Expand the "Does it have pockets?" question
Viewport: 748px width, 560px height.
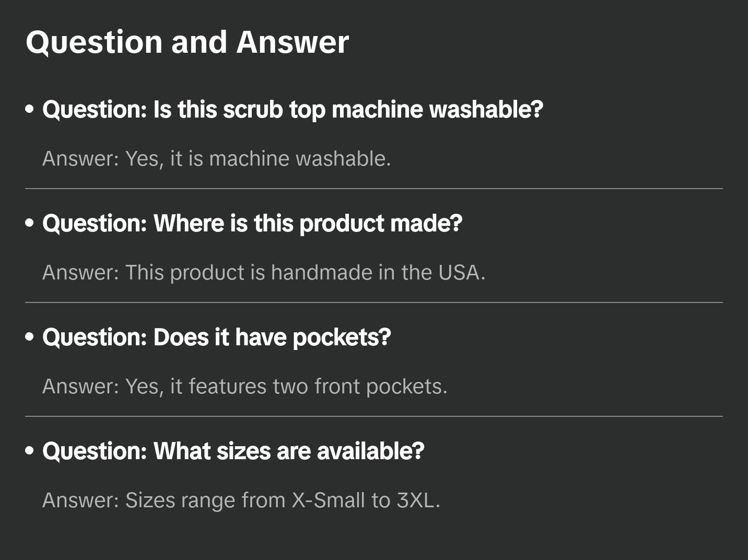pos(216,337)
